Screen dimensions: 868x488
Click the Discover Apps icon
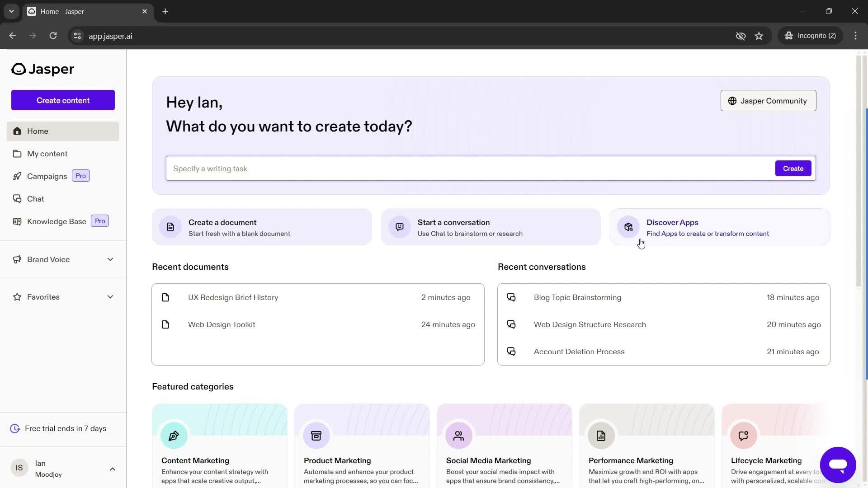pyautogui.click(x=628, y=227)
